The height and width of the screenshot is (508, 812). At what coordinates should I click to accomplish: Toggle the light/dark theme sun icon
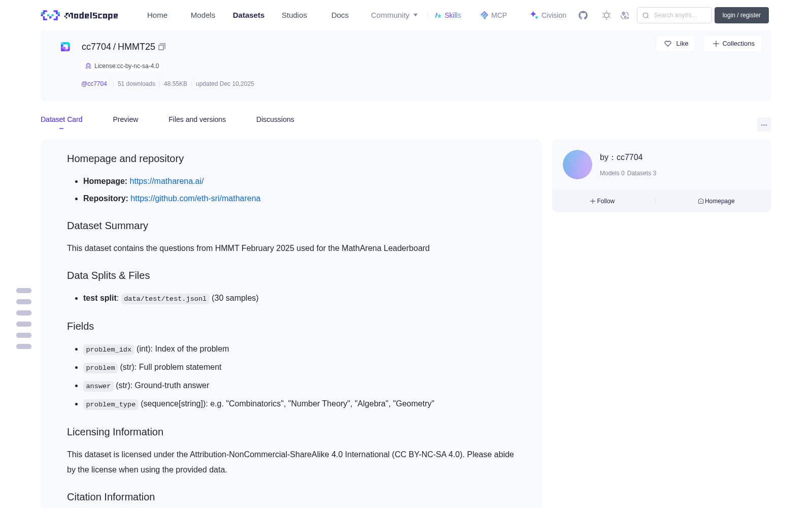(606, 15)
